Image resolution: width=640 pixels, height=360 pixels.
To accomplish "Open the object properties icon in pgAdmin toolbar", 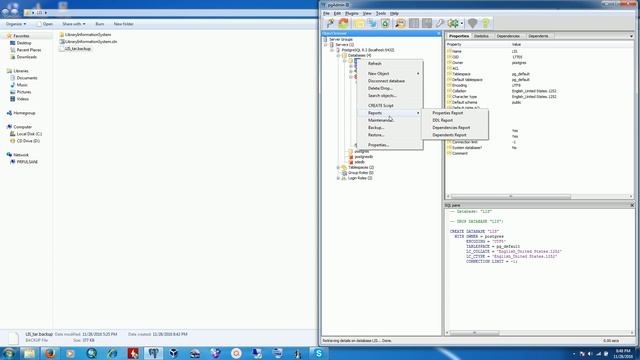I will coord(359,23).
